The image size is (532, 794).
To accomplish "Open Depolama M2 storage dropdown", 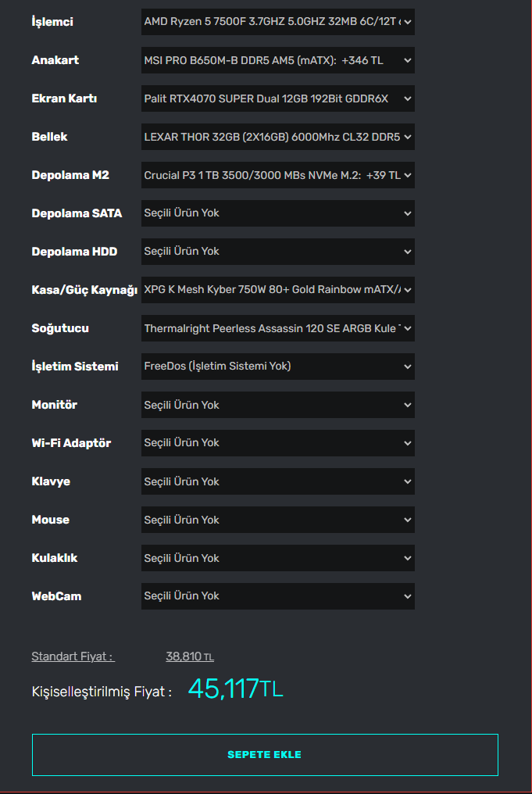I will [277, 175].
